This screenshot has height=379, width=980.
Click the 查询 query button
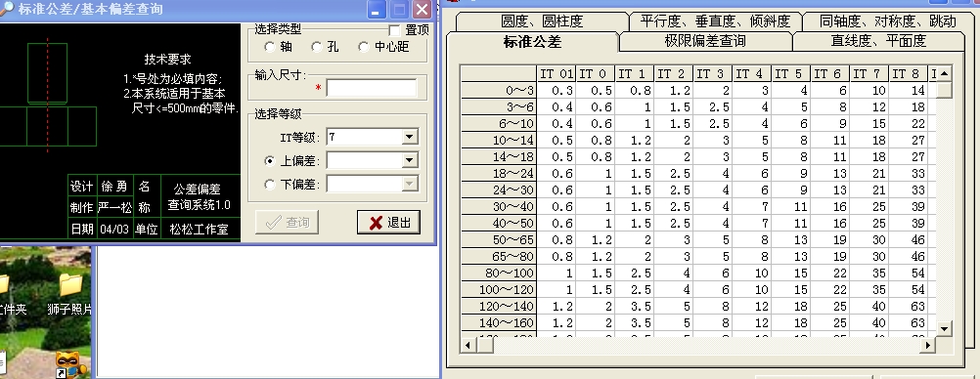click(x=287, y=223)
